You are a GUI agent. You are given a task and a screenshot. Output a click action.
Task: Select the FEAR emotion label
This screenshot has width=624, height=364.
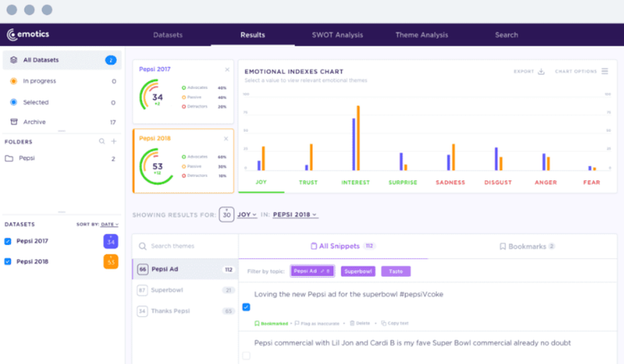(592, 183)
